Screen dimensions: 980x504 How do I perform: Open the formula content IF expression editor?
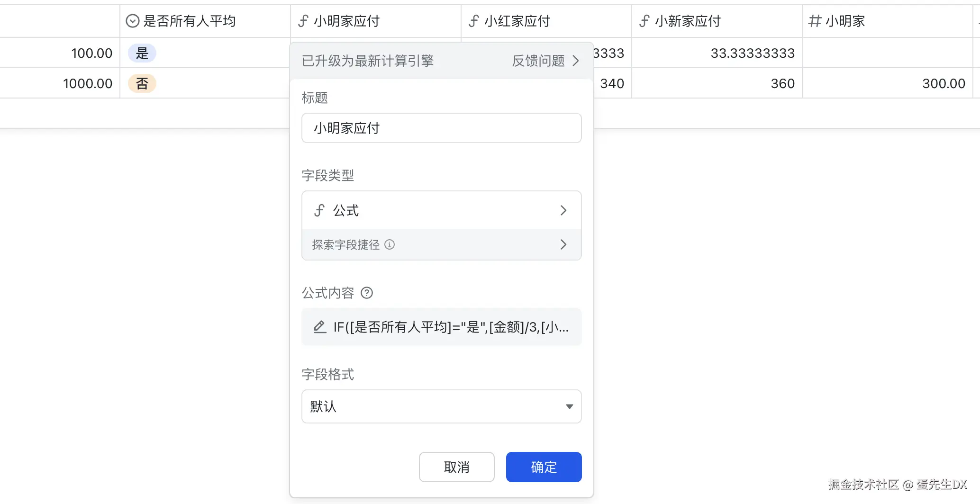(x=450, y=327)
